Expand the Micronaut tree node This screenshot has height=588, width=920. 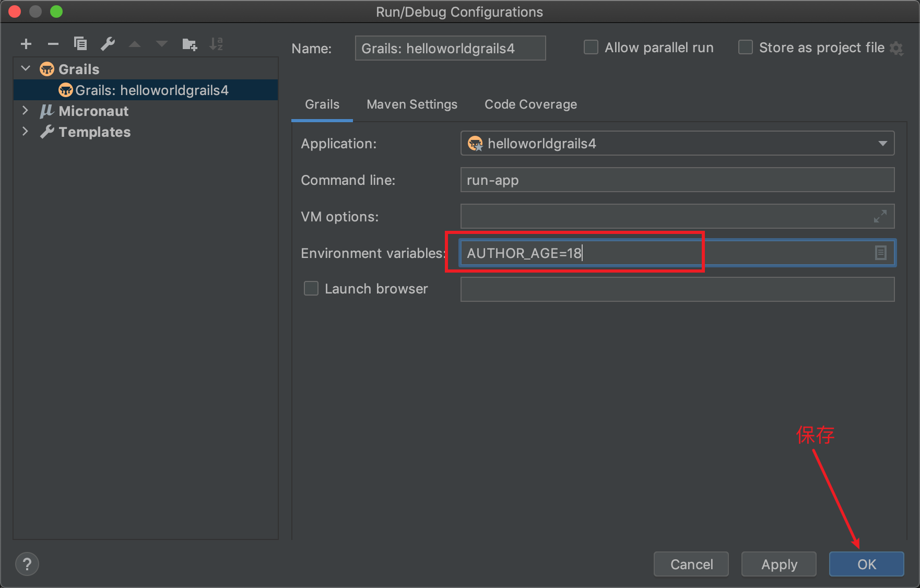point(25,110)
